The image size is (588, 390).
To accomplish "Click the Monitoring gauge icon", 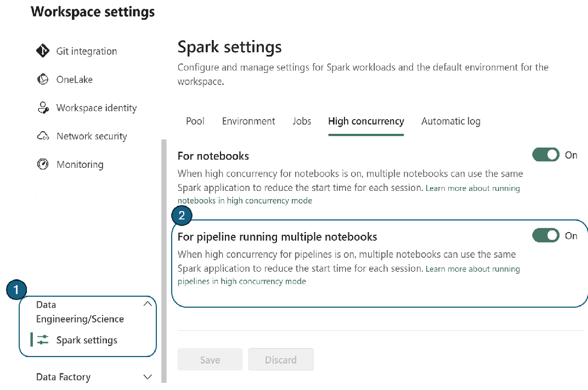I will [43, 164].
